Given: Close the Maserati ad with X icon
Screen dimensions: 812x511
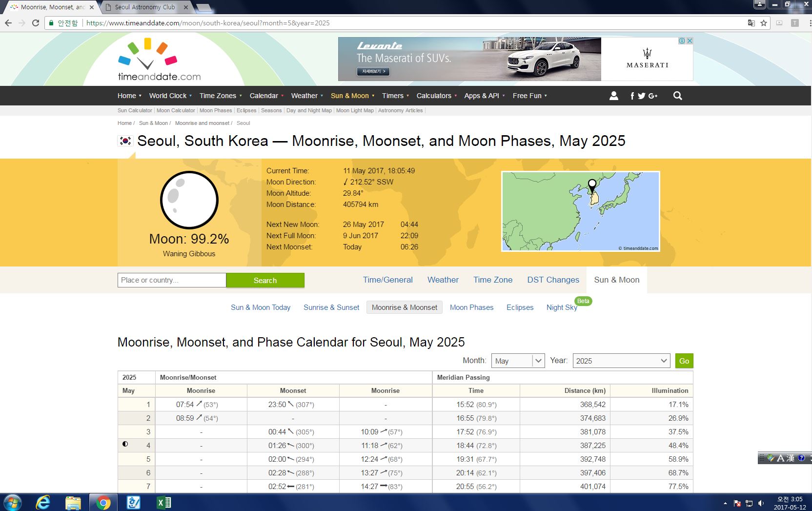Looking at the screenshot, I should (x=690, y=41).
